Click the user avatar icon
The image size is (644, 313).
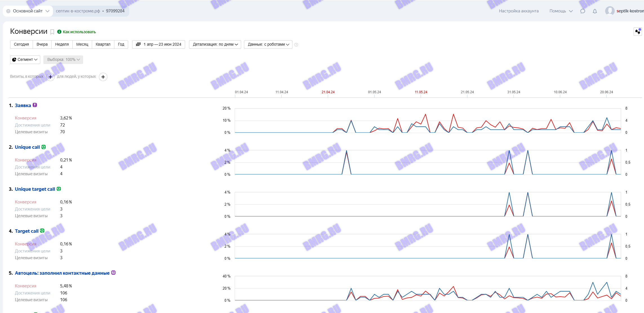(x=610, y=11)
